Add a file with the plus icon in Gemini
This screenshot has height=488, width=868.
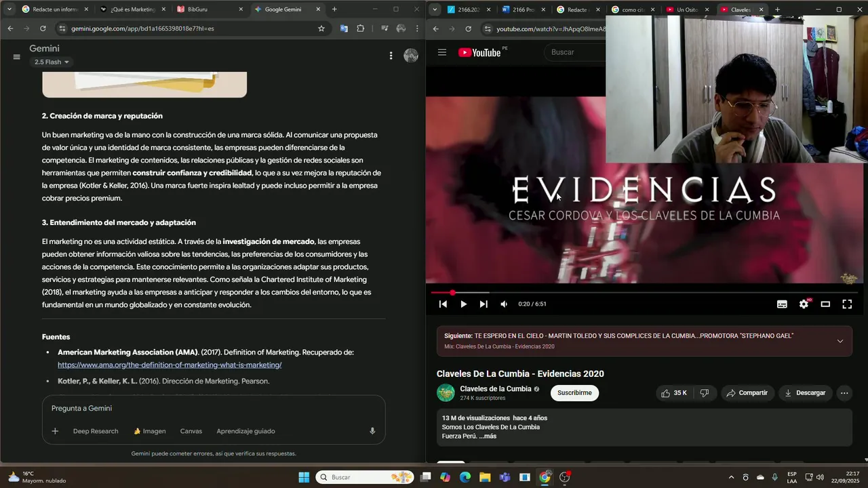[x=55, y=431]
